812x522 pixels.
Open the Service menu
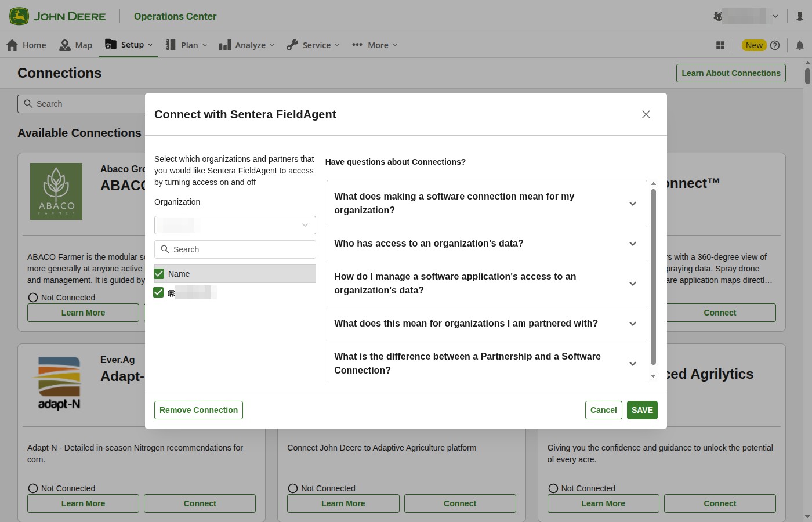313,45
